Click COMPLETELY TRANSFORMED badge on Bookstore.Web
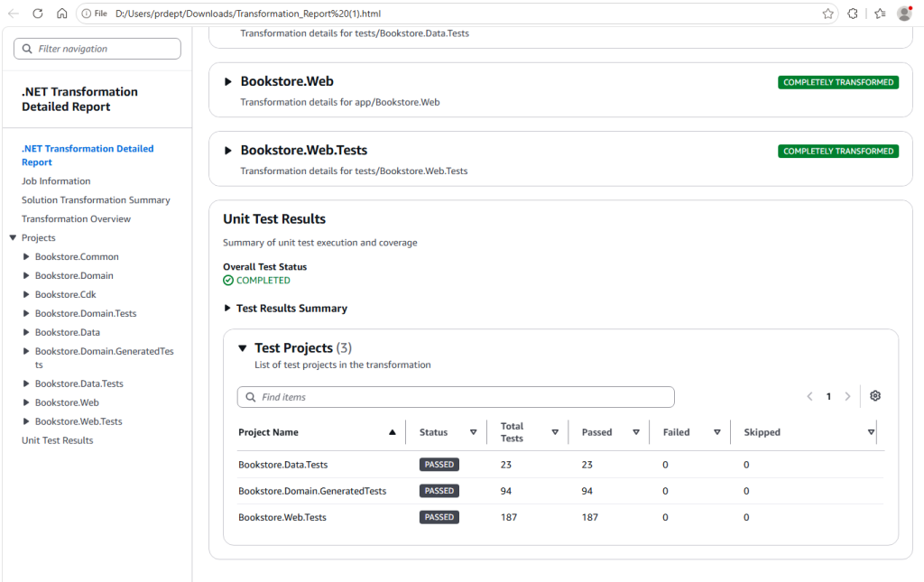 pyautogui.click(x=838, y=82)
